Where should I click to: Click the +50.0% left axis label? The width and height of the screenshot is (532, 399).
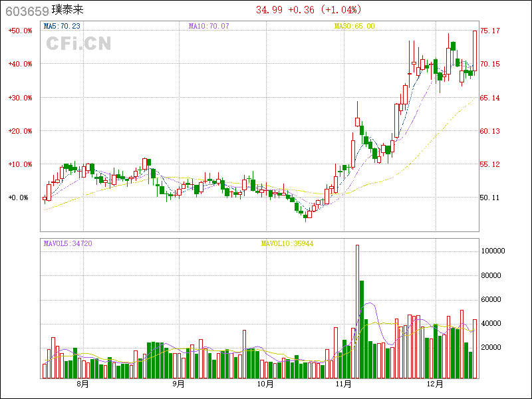pos(20,31)
